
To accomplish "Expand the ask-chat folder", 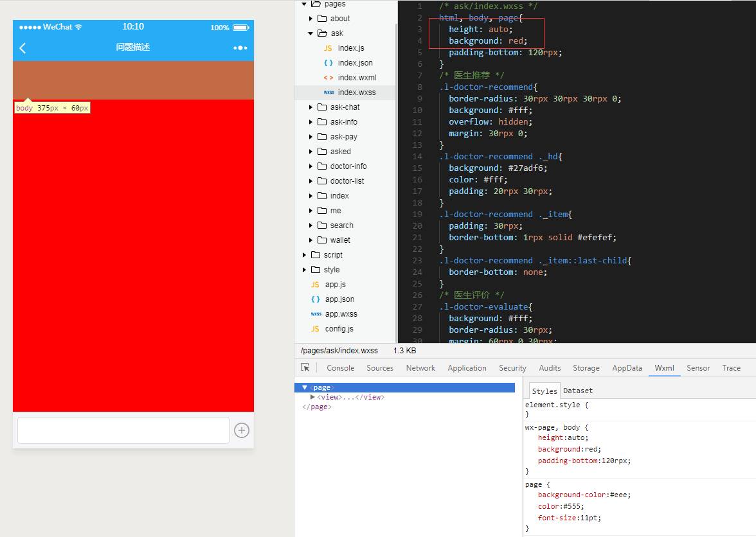I will [311, 107].
